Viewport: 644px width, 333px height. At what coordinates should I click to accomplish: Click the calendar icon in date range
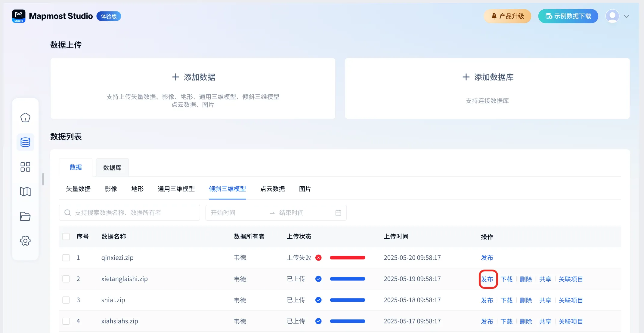[338, 213]
